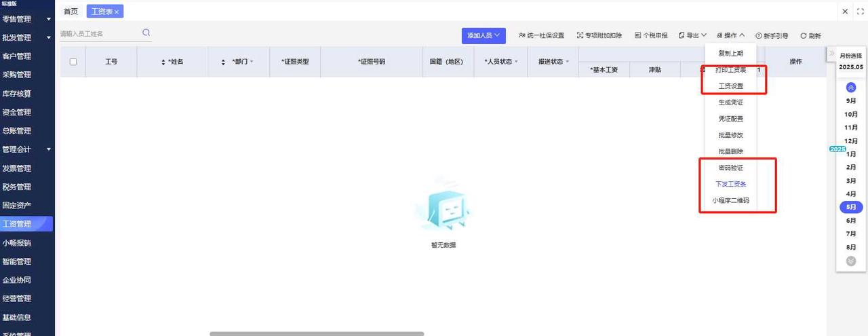Click the search magnifier icon

tap(146, 33)
